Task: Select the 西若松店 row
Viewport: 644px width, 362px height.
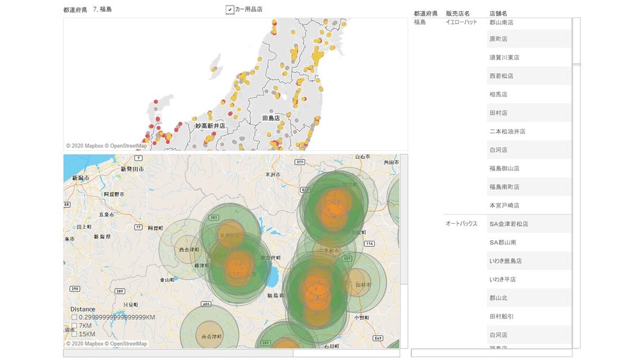Action: click(x=529, y=75)
